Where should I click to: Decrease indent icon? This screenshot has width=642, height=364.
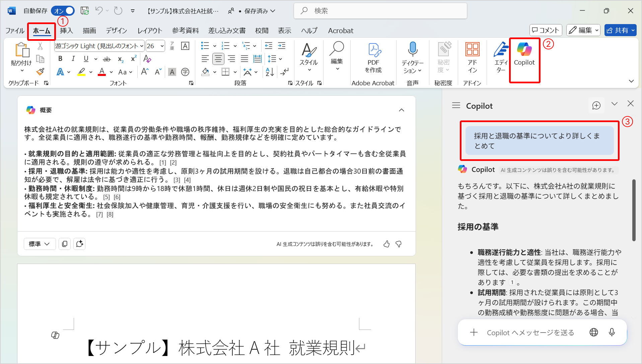(x=269, y=46)
